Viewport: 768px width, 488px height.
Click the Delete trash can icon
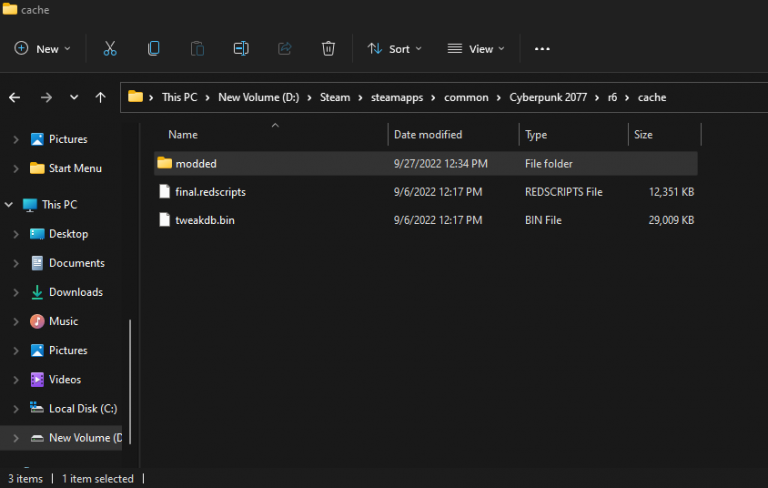[x=328, y=48]
